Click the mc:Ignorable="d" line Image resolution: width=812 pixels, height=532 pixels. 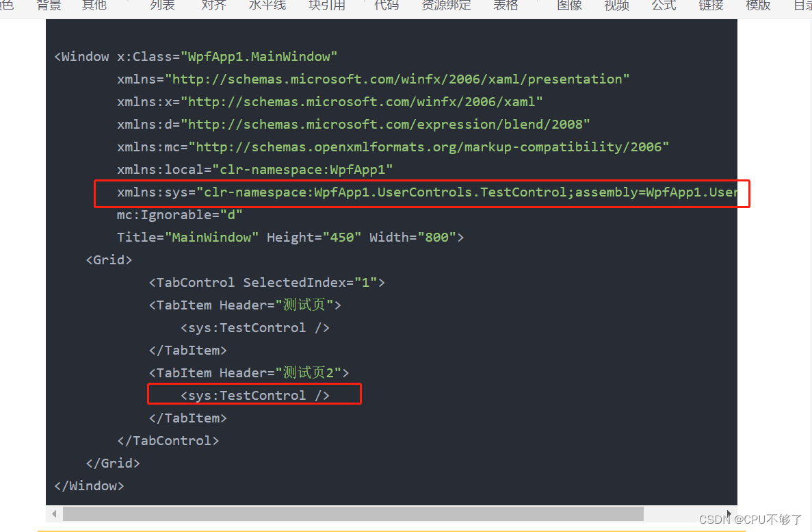(x=179, y=215)
